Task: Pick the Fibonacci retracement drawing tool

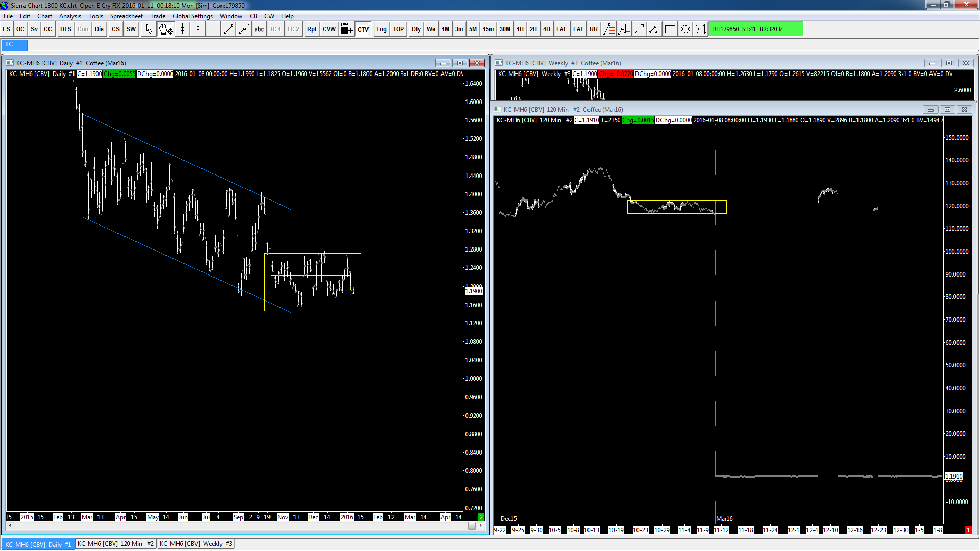Action: click(x=608, y=29)
